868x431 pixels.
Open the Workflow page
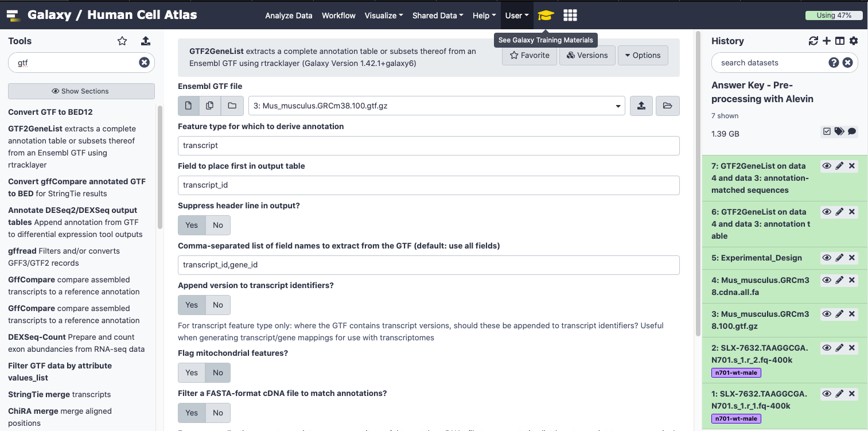click(338, 15)
